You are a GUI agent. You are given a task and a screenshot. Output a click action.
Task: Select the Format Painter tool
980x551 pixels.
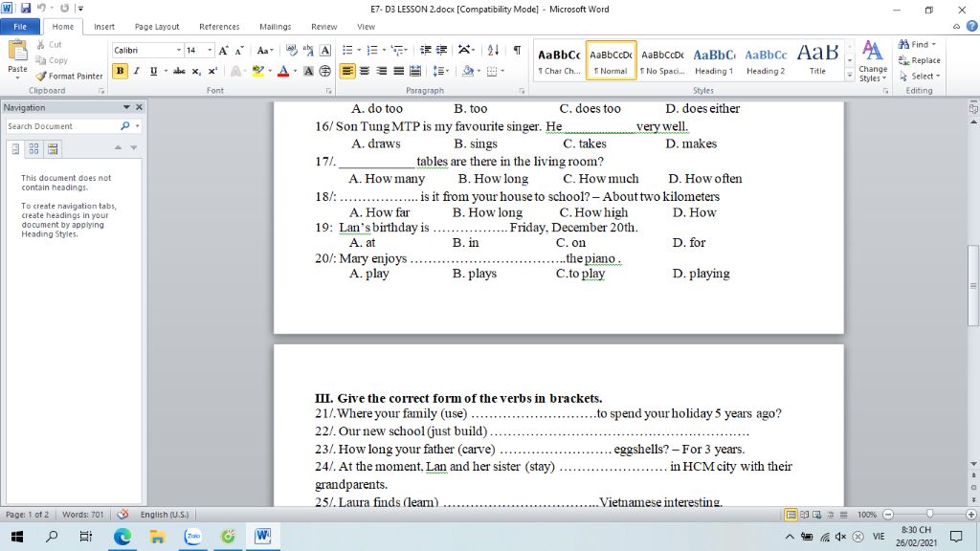click(x=69, y=77)
